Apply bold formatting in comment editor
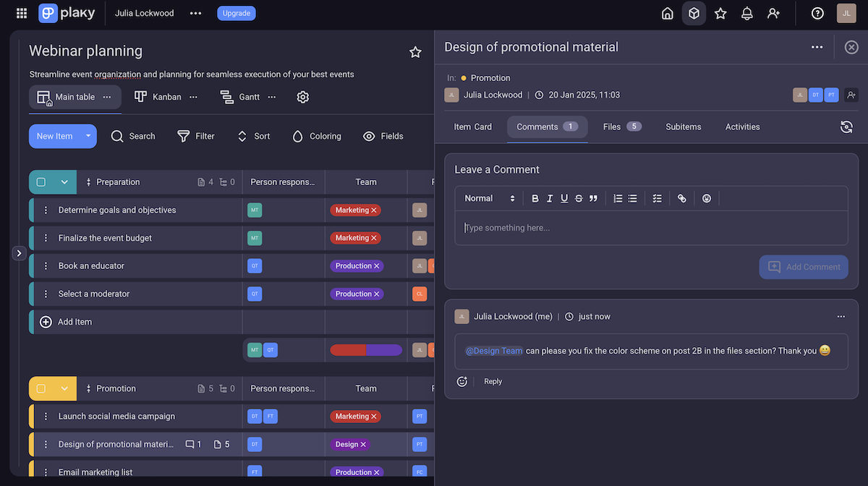This screenshot has width=868, height=486. point(535,197)
